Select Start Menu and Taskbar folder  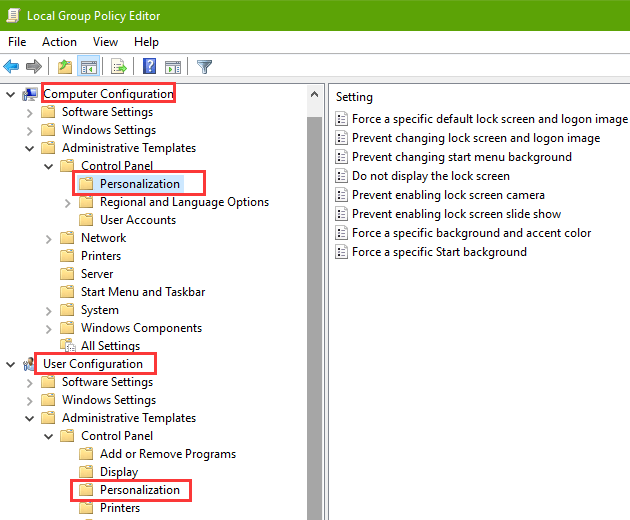coord(143,292)
